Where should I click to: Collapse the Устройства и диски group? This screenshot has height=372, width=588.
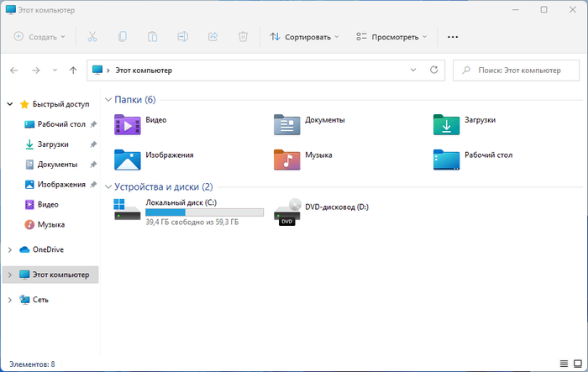coord(108,186)
